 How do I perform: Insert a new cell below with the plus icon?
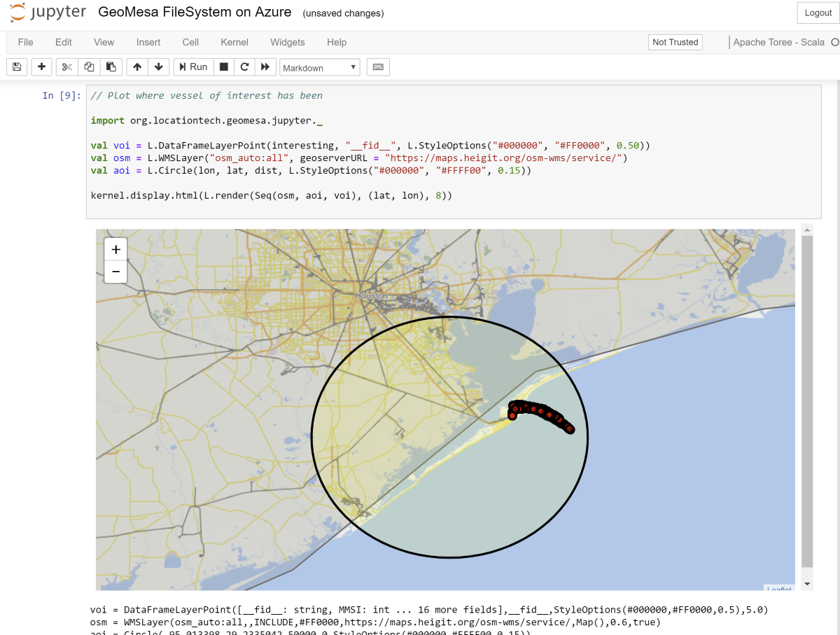[41, 67]
